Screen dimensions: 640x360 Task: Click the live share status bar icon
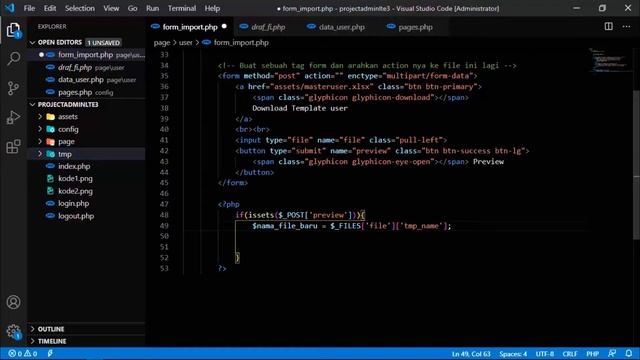50,353
